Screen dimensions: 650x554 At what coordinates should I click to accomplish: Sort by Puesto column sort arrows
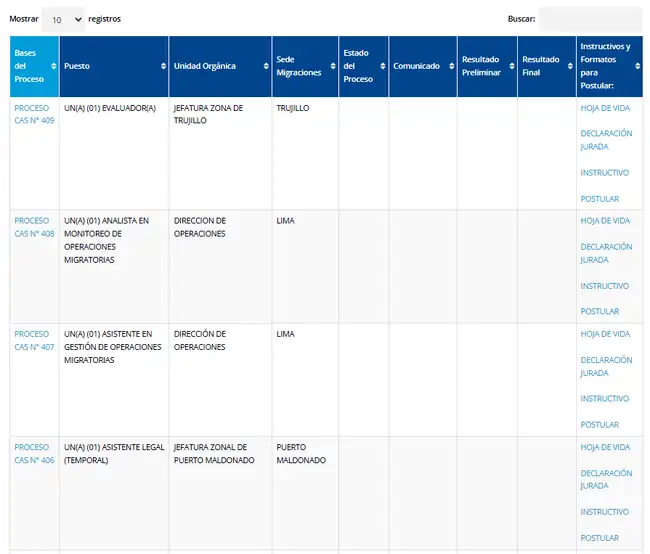[x=163, y=66]
